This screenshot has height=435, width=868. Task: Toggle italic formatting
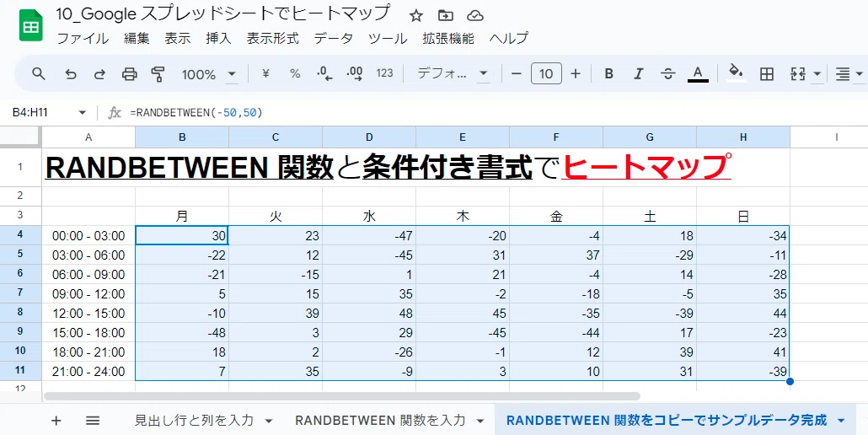638,73
